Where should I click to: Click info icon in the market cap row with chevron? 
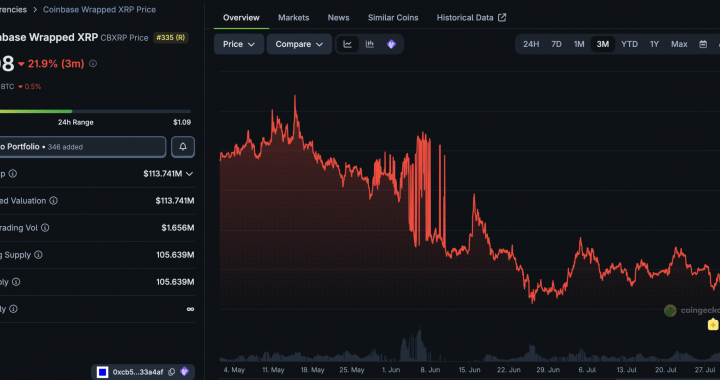point(13,173)
